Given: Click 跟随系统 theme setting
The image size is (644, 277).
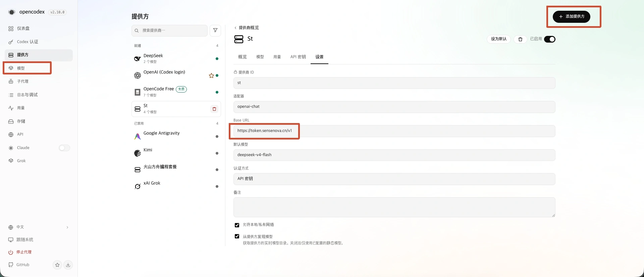Looking at the screenshot, I should pos(39,240).
